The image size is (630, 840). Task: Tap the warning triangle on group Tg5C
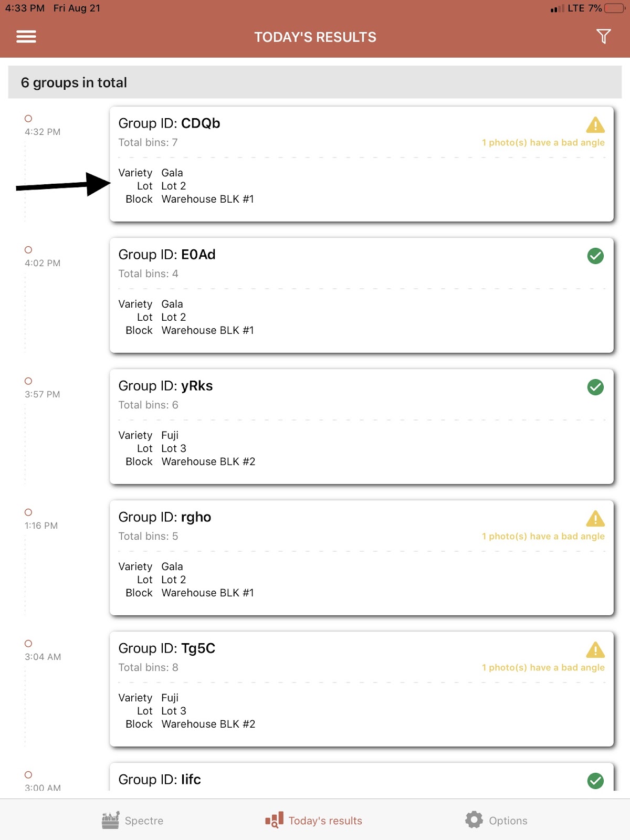pos(595,650)
